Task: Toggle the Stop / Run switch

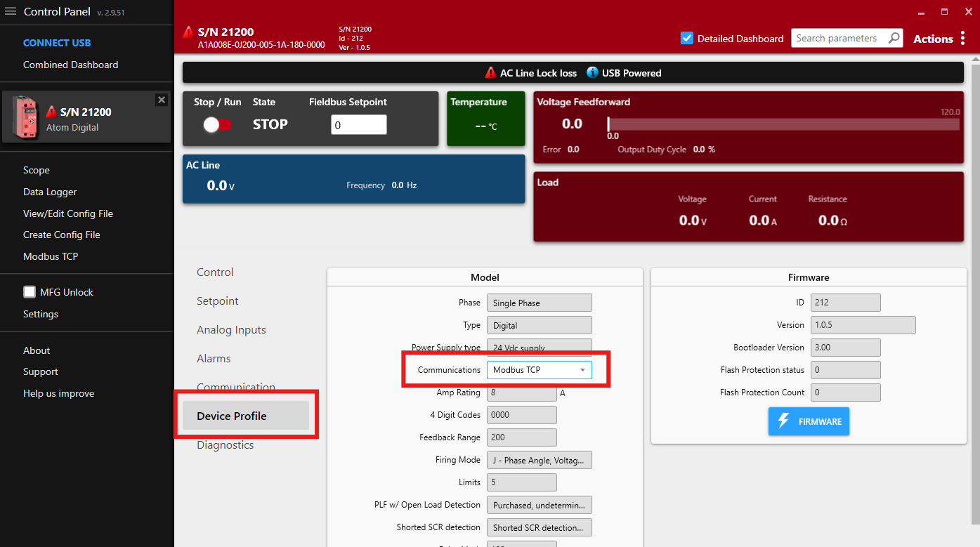Action: (x=217, y=124)
